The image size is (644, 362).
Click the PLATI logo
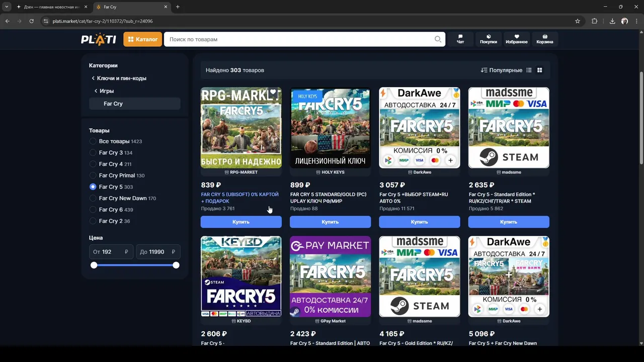[x=99, y=39]
